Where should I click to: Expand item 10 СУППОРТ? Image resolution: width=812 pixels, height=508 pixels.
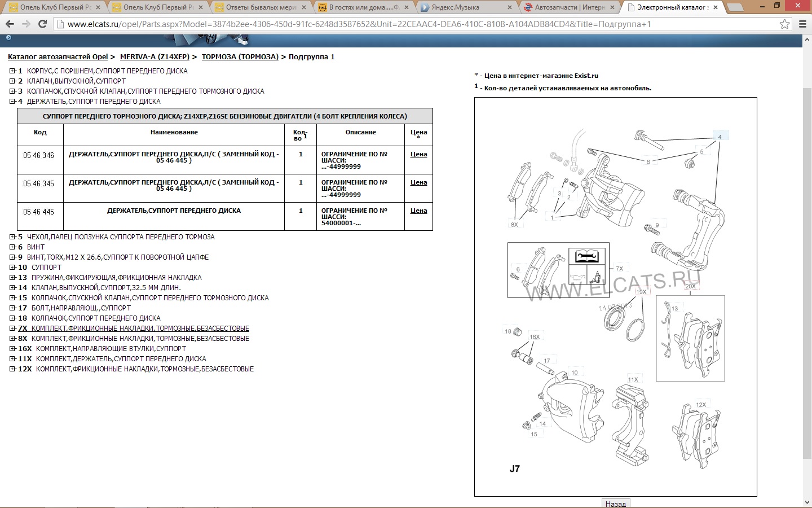12,268
